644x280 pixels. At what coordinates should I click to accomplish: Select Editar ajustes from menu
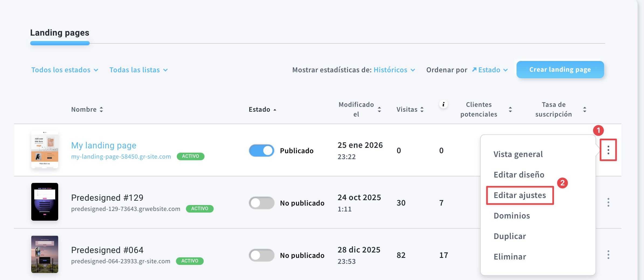(x=520, y=195)
